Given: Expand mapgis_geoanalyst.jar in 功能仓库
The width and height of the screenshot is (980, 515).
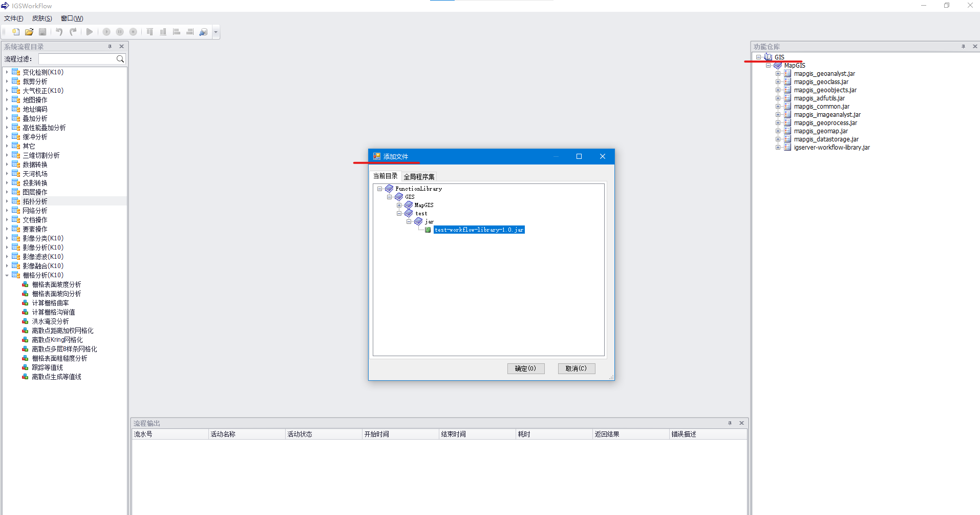Looking at the screenshot, I should (778, 74).
